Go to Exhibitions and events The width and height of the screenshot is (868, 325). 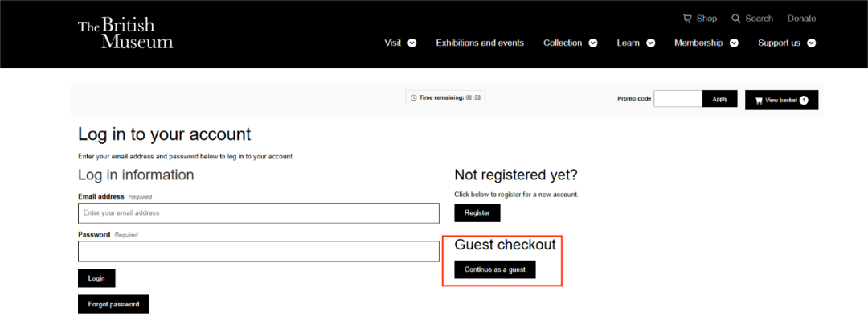tap(480, 43)
